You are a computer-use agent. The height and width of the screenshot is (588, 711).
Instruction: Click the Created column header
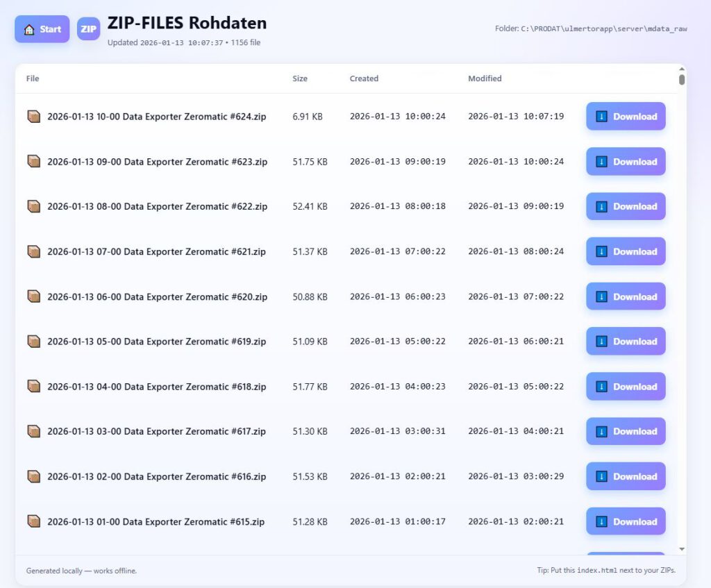(364, 78)
